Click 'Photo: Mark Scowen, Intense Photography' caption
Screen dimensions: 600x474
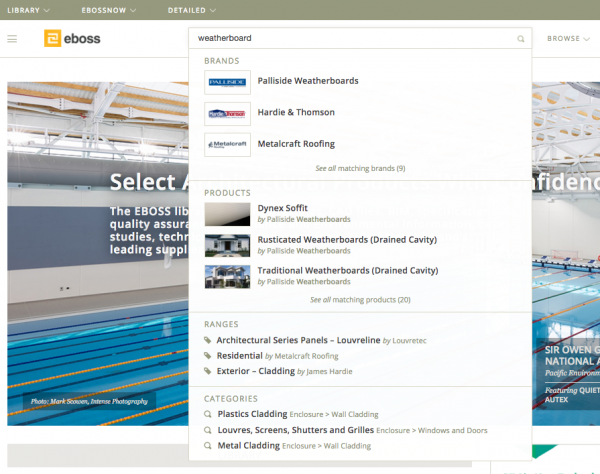tap(89, 401)
